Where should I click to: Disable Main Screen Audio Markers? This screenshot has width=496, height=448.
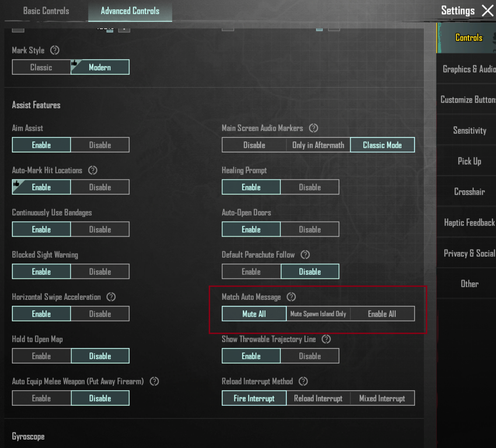pyautogui.click(x=254, y=145)
